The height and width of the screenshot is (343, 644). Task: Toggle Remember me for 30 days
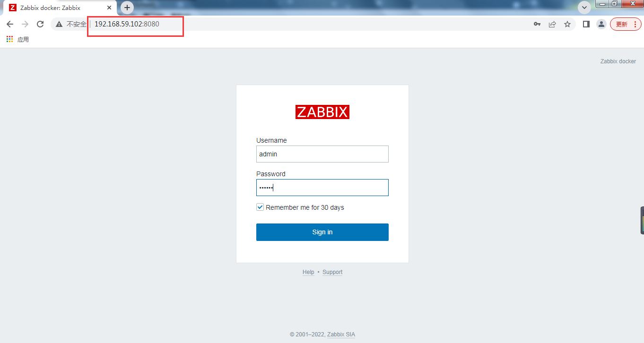(260, 207)
